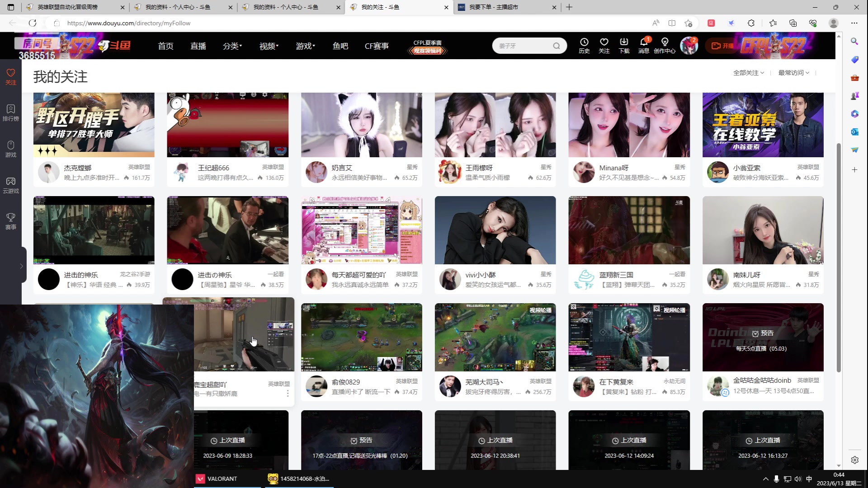The image size is (868, 488).
Task: Open 杰克螳螂 stream thumbnail
Action: tap(94, 125)
